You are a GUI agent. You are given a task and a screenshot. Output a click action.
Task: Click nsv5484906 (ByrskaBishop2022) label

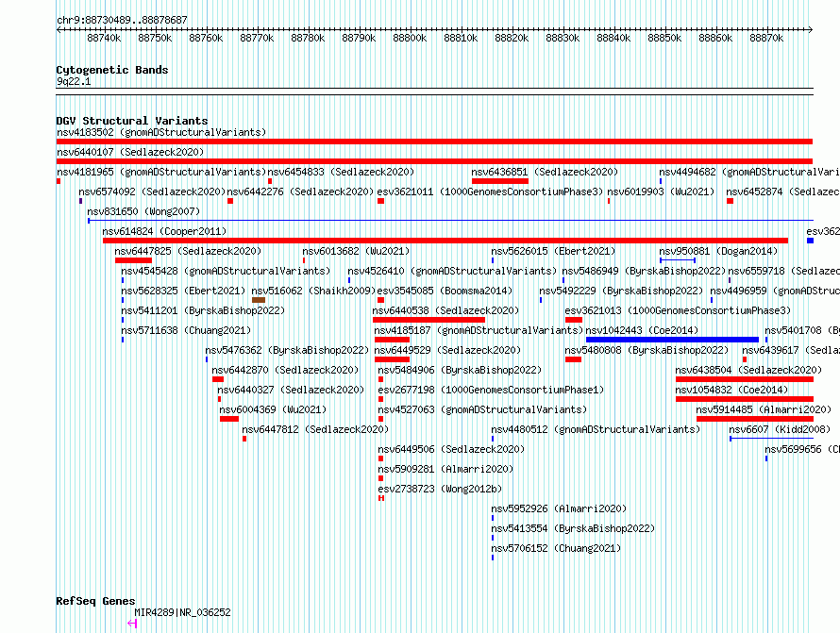[x=460, y=370]
